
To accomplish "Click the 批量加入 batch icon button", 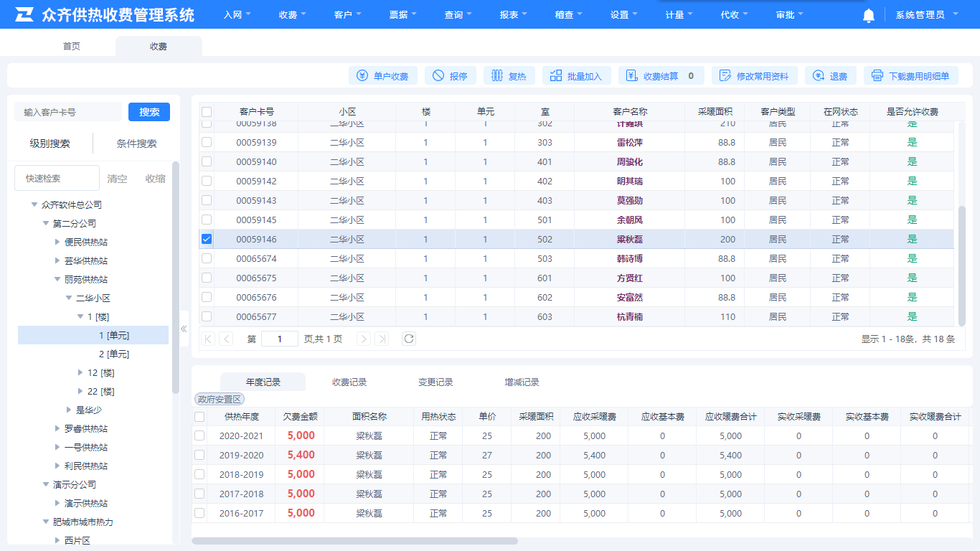I will (577, 75).
